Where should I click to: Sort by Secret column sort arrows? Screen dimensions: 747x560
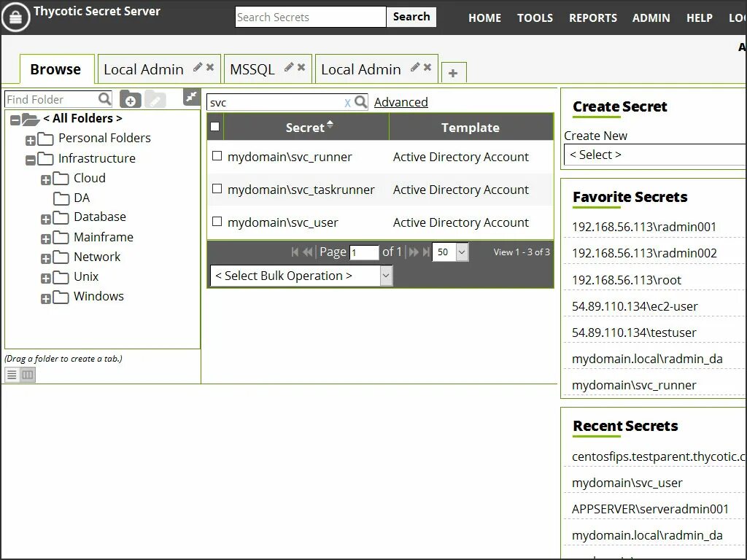coord(330,125)
